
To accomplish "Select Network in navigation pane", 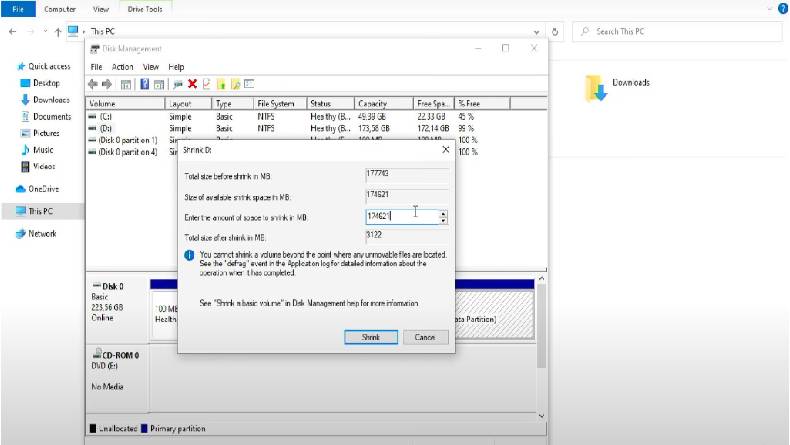I will click(36, 233).
